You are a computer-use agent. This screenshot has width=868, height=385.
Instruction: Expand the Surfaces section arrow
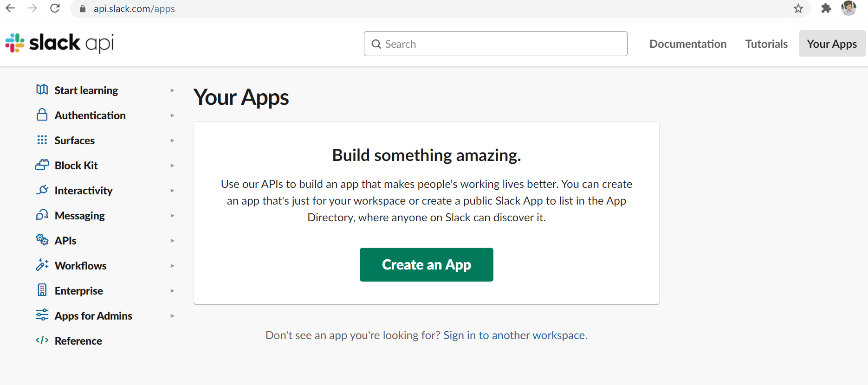[x=172, y=141]
